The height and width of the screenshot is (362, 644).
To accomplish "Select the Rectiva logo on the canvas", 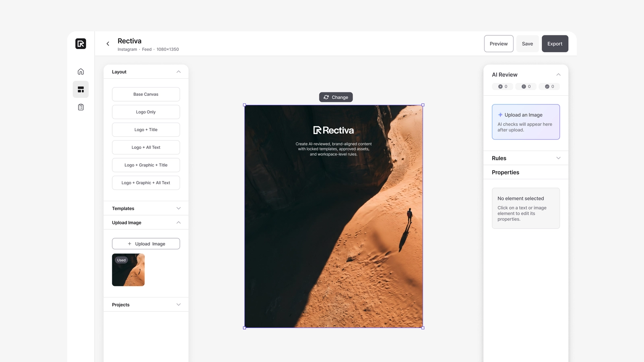I will pos(333,130).
